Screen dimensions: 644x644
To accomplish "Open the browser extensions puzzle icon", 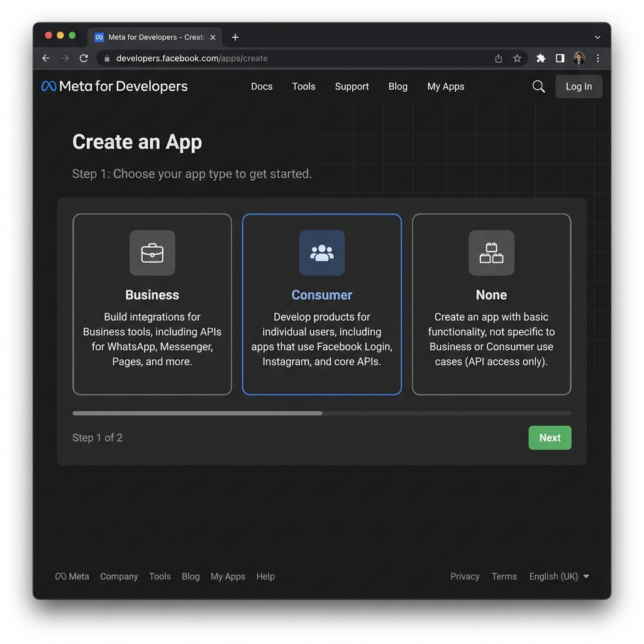I will pyautogui.click(x=540, y=58).
